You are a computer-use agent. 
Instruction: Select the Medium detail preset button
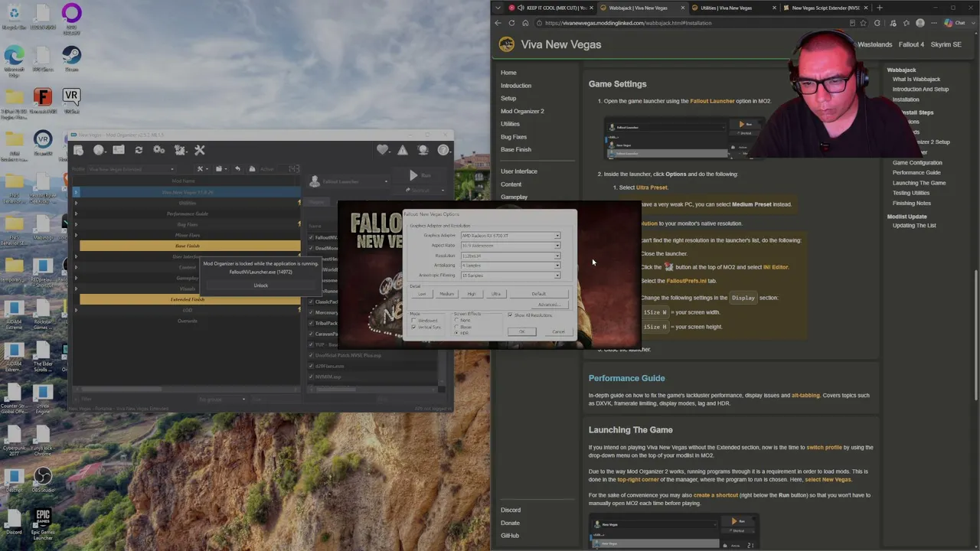pos(446,294)
